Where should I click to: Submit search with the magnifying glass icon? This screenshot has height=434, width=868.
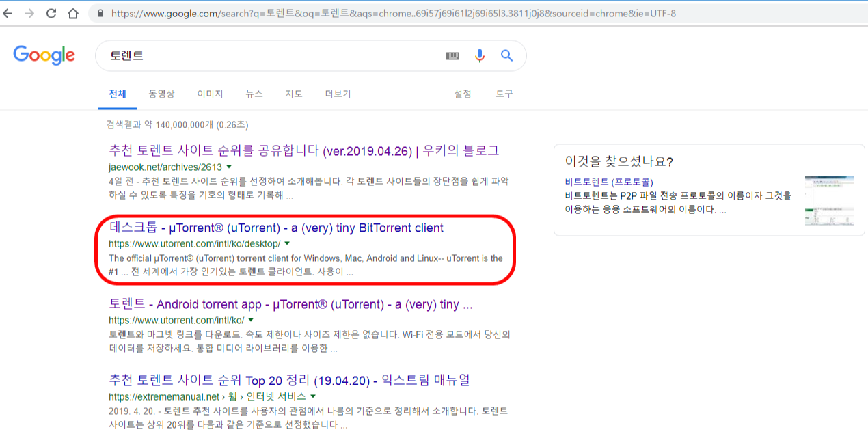[x=506, y=55]
